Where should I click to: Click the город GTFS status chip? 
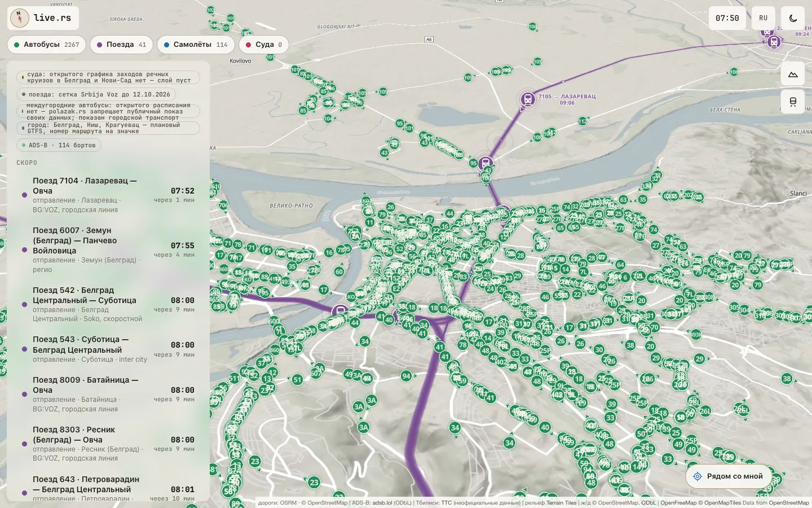pos(108,128)
